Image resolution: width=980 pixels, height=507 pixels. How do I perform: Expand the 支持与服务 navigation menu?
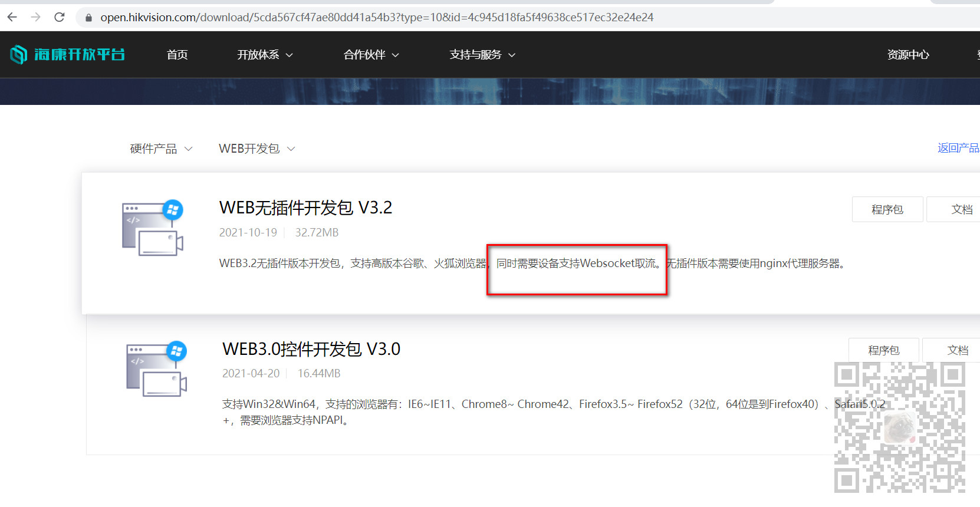(x=482, y=55)
